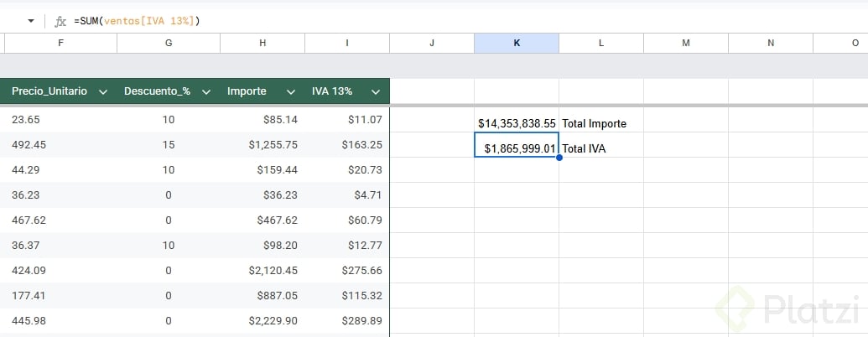Select column H header

click(x=262, y=43)
